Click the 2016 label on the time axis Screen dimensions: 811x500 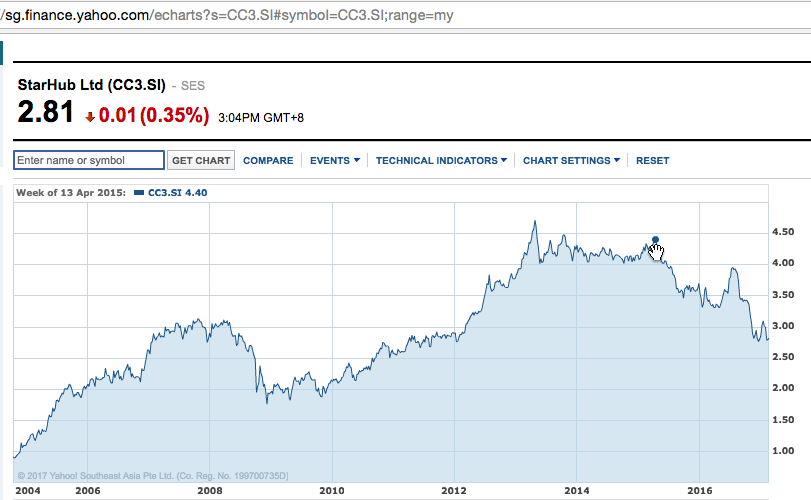click(x=700, y=491)
